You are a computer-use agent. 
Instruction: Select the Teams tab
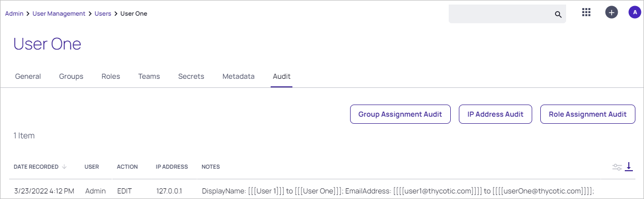149,76
